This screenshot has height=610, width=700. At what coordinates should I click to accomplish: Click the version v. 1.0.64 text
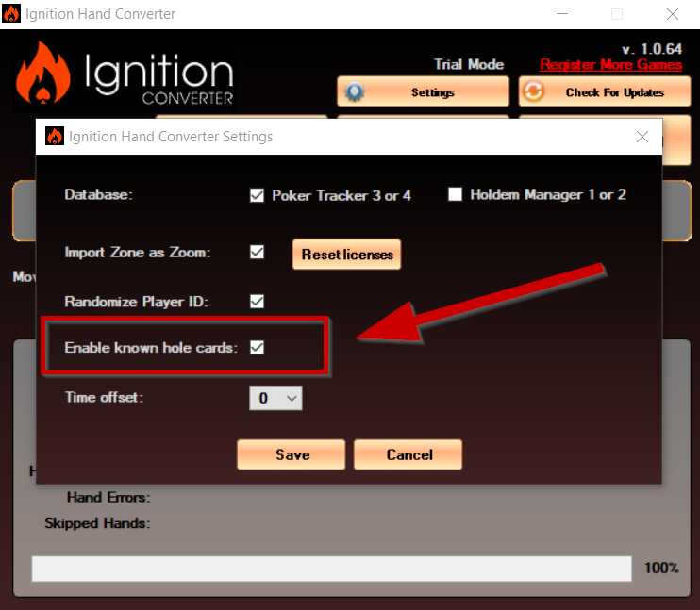coord(652,49)
